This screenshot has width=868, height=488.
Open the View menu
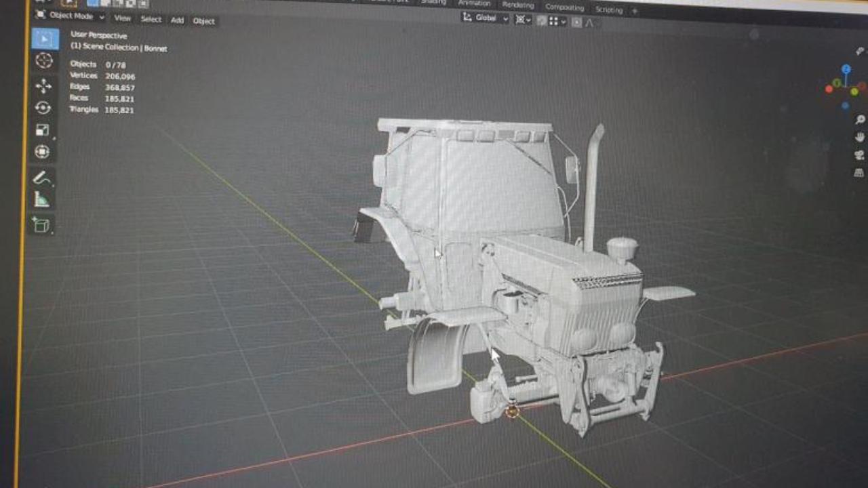(x=122, y=18)
